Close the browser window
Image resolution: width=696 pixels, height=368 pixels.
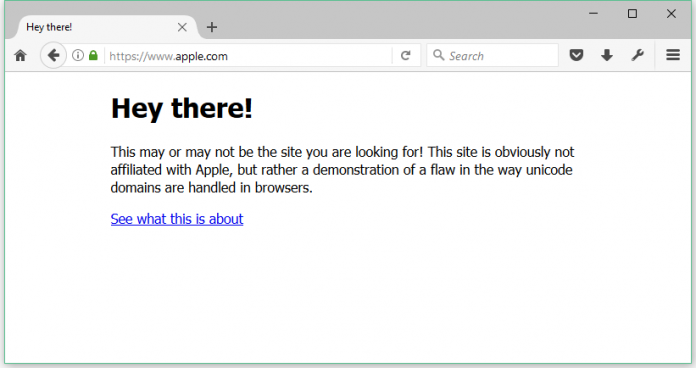pyautogui.click(x=671, y=14)
